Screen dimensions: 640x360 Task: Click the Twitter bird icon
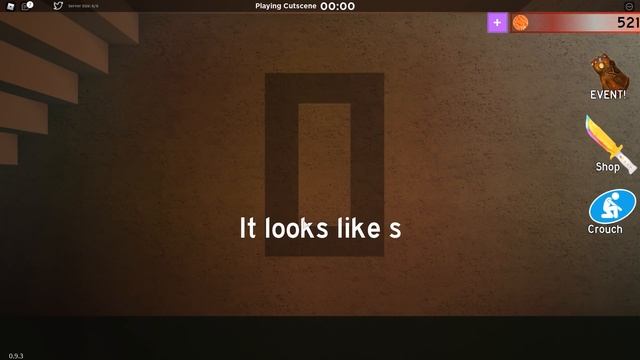click(x=58, y=6)
